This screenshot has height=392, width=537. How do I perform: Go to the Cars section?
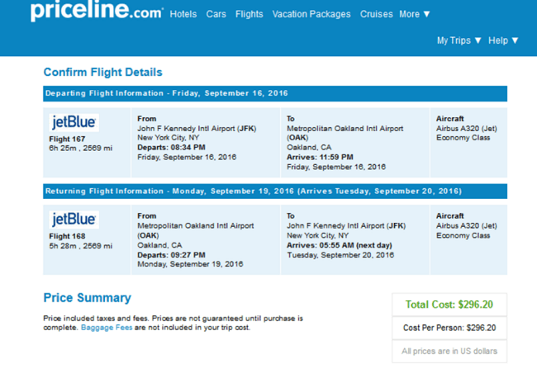click(216, 14)
